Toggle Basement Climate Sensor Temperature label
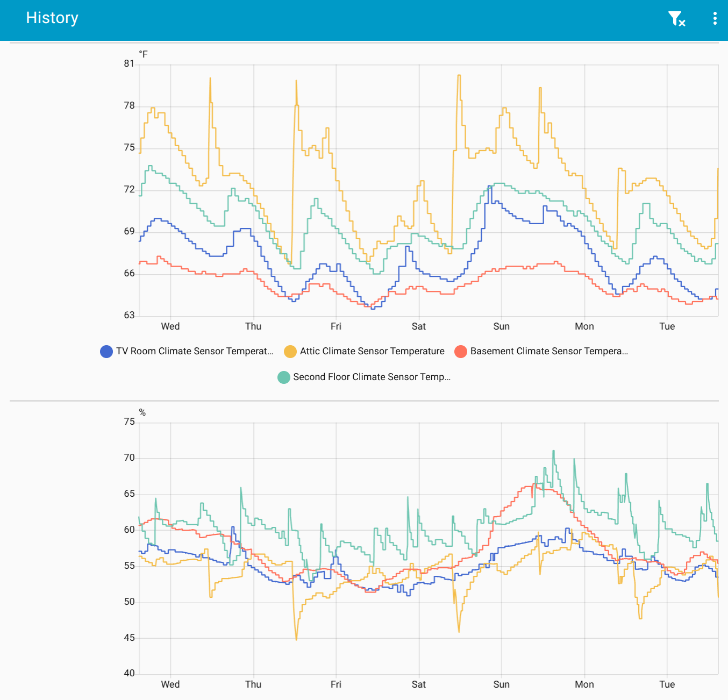Image resolution: width=728 pixels, height=700 pixels. (x=549, y=352)
